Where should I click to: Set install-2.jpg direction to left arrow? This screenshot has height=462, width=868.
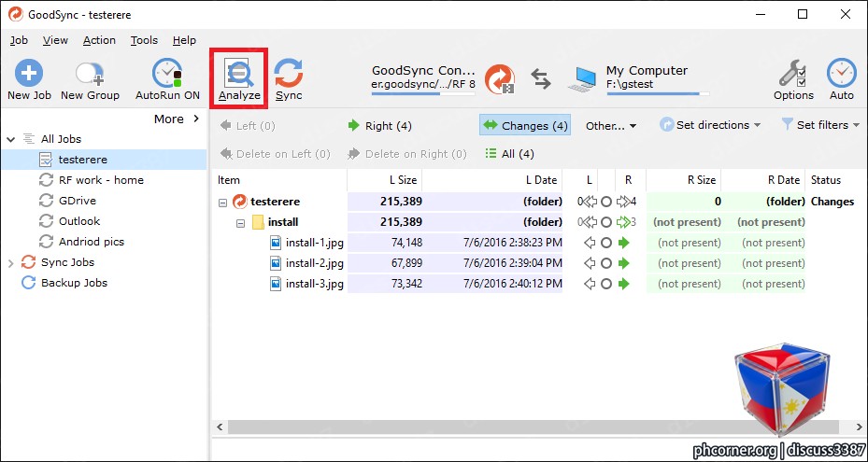click(x=591, y=263)
